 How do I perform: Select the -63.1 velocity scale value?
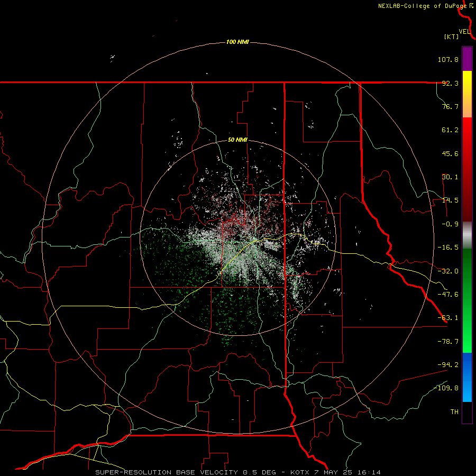point(448,318)
